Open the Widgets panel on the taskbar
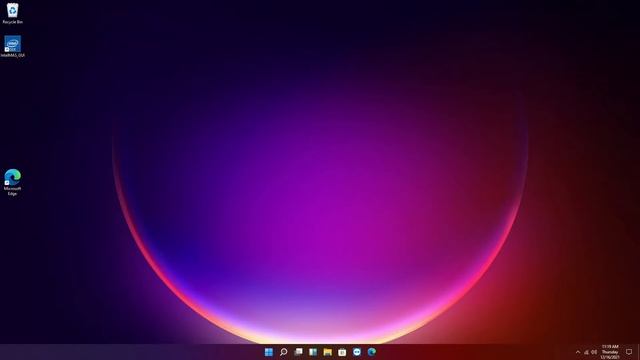The width and height of the screenshot is (640, 360). (313, 352)
